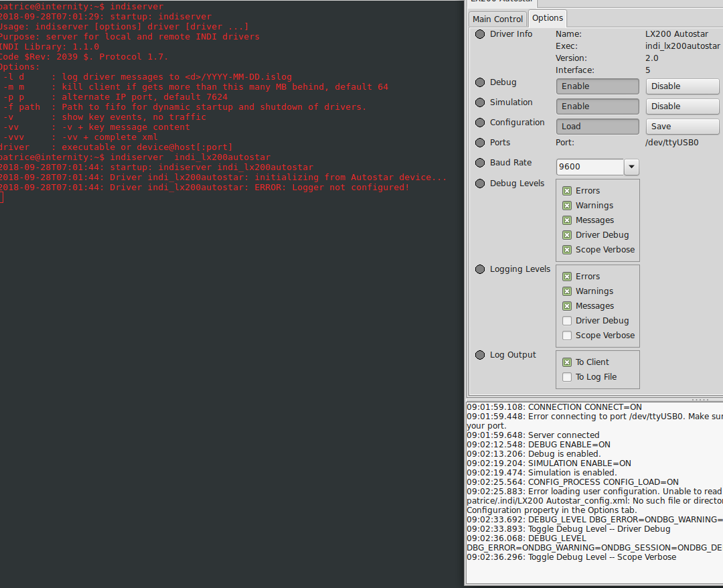Click the Simulation status indicator light

[x=480, y=102]
